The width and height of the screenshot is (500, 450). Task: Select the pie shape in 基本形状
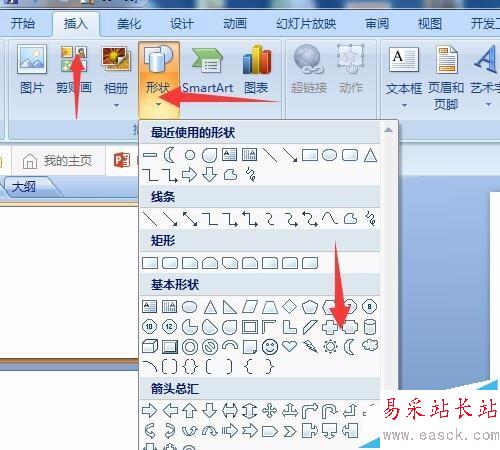coord(189,327)
